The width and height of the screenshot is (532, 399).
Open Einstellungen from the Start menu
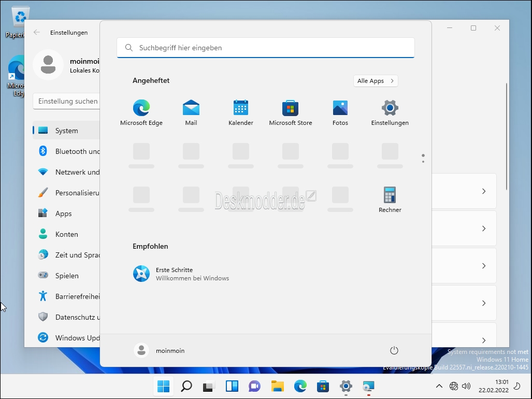tap(390, 112)
